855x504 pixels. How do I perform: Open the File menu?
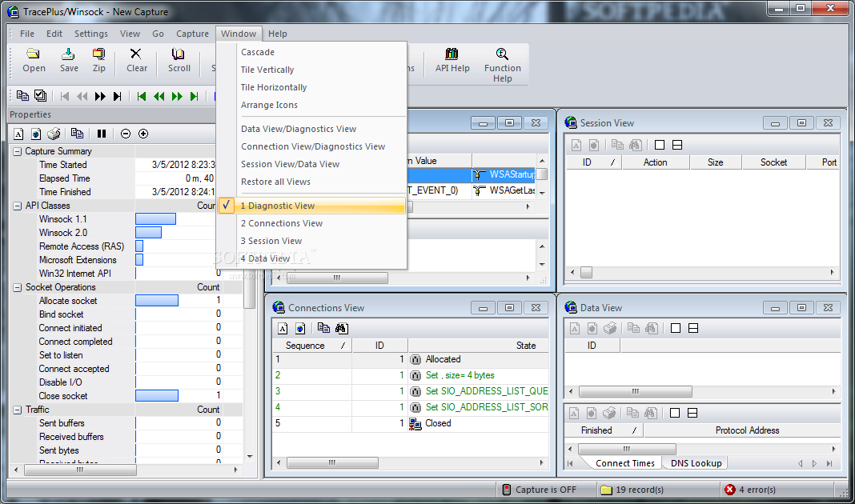click(x=26, y=34)
